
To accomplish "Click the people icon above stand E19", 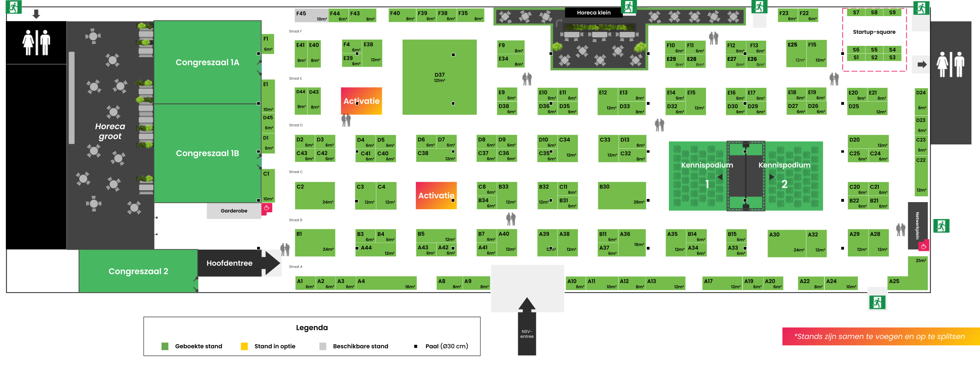I will pyautogui.click(x=834, y=79).
